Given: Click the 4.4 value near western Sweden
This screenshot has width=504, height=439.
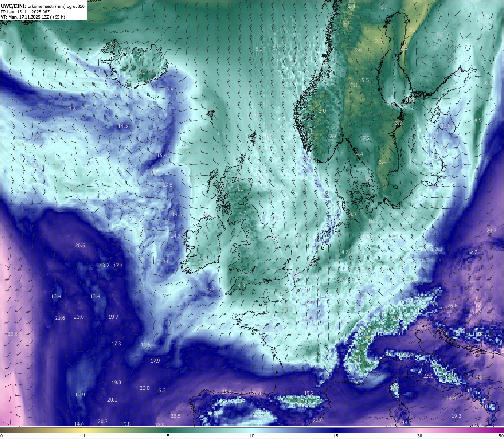Looking at the screenshot, I should 359,154.
